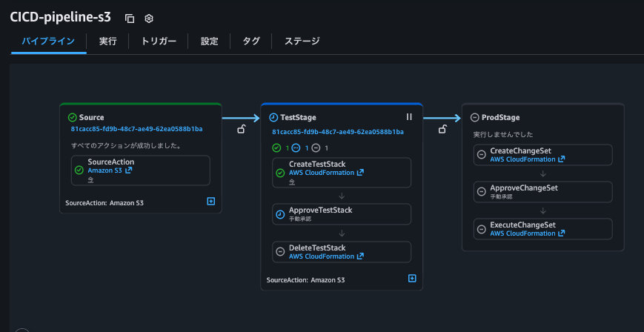Click expand icon at Source stage bottom

coord(211,201)
